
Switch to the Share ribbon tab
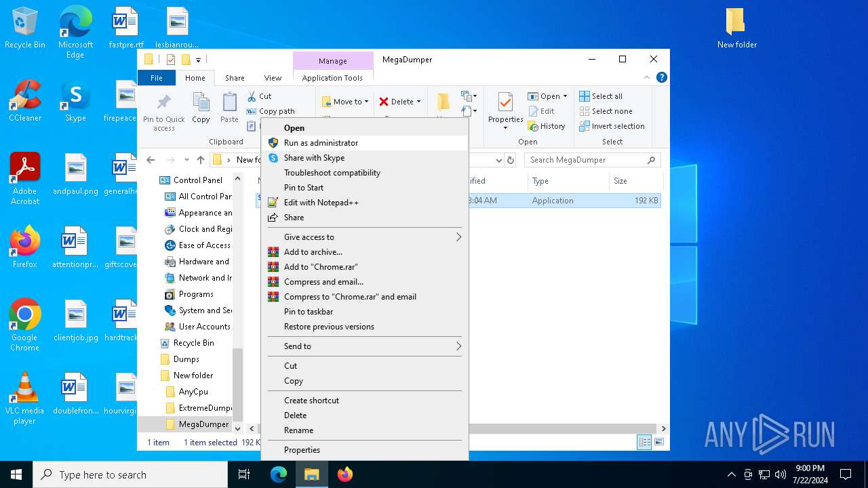[235, 78]
